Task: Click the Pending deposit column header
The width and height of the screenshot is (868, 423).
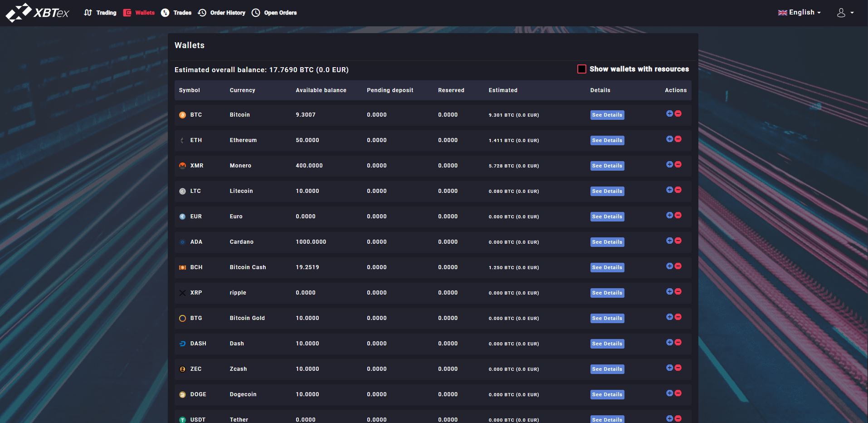Action: click(390, 90)
